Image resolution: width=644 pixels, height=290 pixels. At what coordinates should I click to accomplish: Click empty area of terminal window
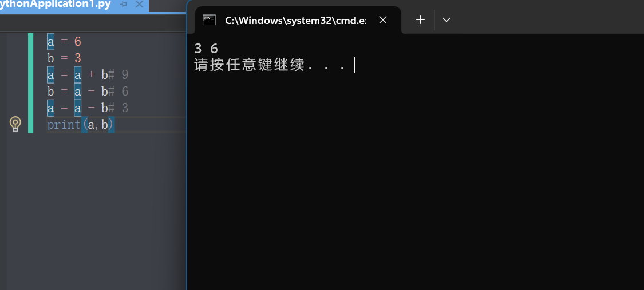pos(415,185)
